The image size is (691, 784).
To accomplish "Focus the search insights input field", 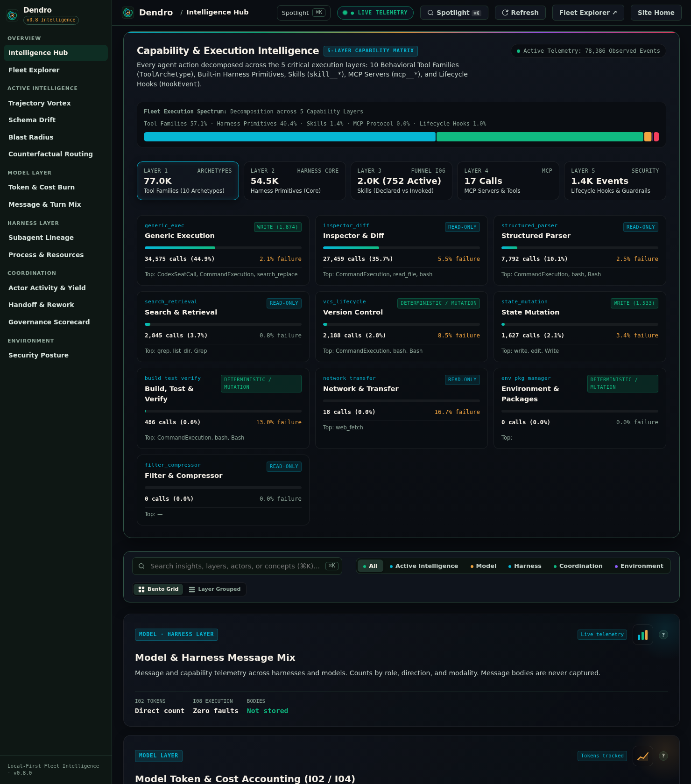I will 237,566.
